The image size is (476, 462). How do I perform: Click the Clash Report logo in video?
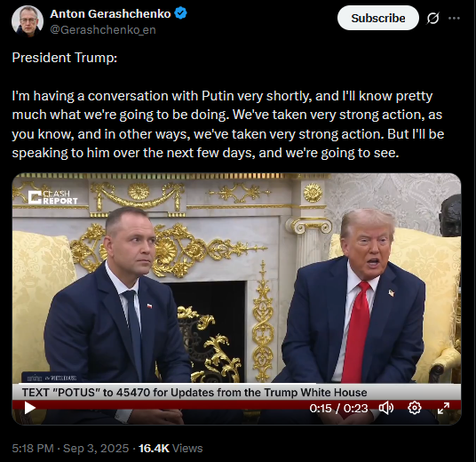tap(52, 197)
